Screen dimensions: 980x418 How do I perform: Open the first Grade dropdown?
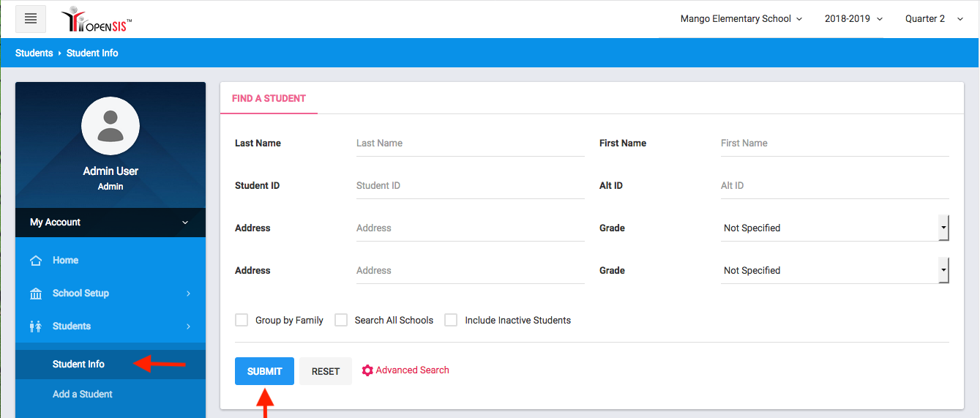click(x=834, y=228)
